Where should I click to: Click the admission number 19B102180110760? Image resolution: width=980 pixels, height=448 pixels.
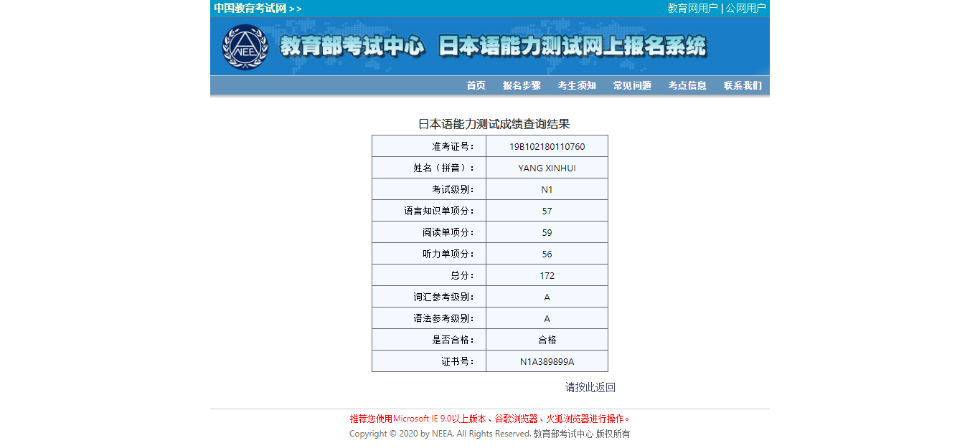point(547,146)
